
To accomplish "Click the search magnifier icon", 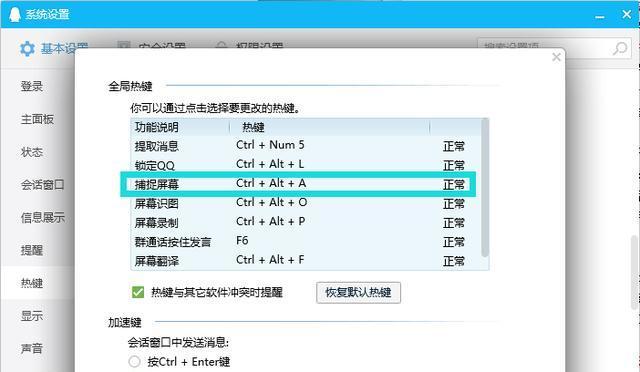I will point(620,48).
